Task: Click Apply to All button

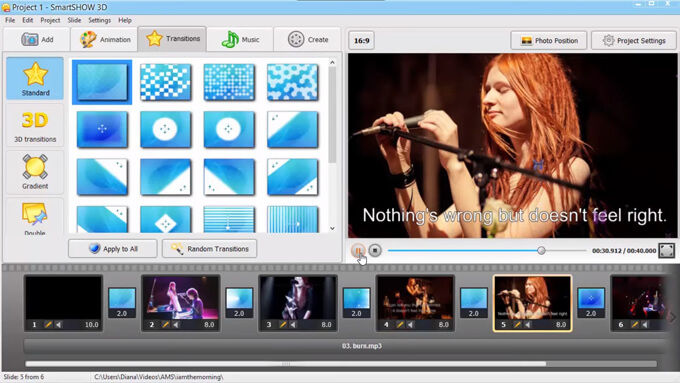Action: [113, 249]
